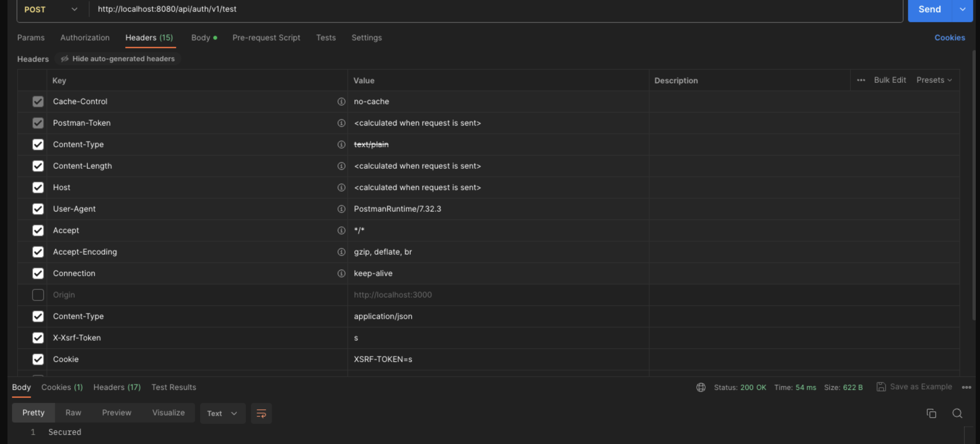The height and width of the screenshot is (444, 980).
Task: Uncheck the X-Xsrf-Token header
Action: pos(38,338)
